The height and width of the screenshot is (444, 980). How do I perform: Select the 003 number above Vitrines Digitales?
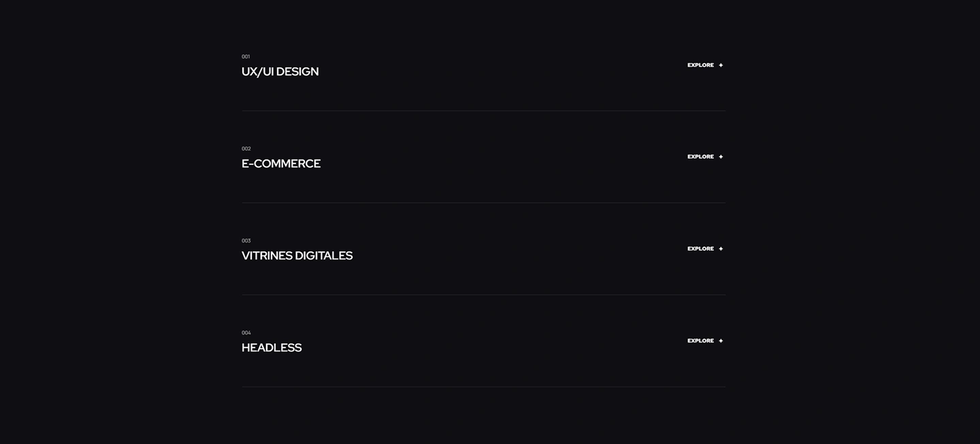pos(246,240)
